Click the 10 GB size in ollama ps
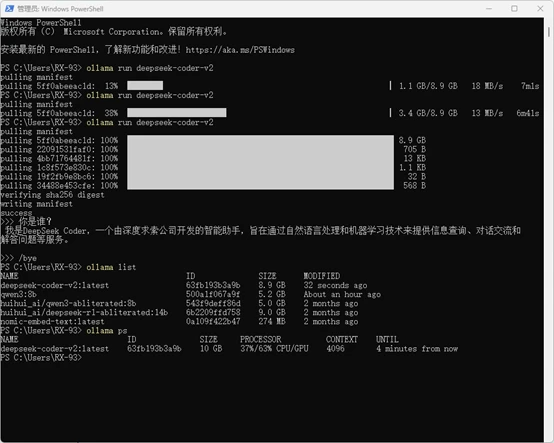 211,349
